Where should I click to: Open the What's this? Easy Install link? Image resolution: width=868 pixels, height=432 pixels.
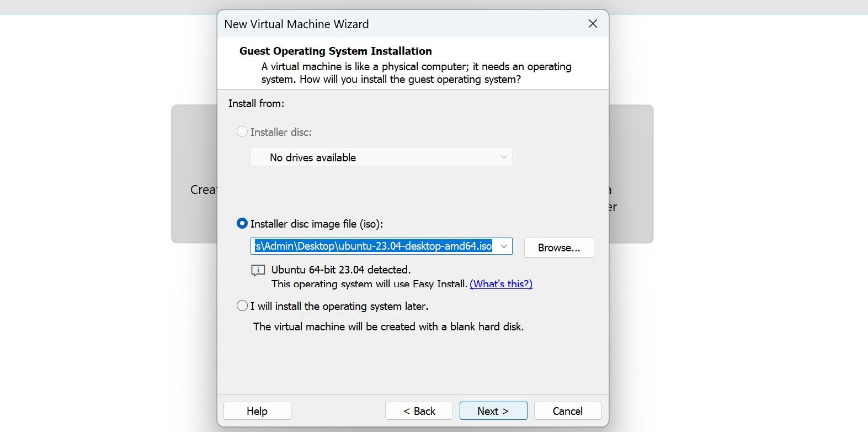pos(500,284)
